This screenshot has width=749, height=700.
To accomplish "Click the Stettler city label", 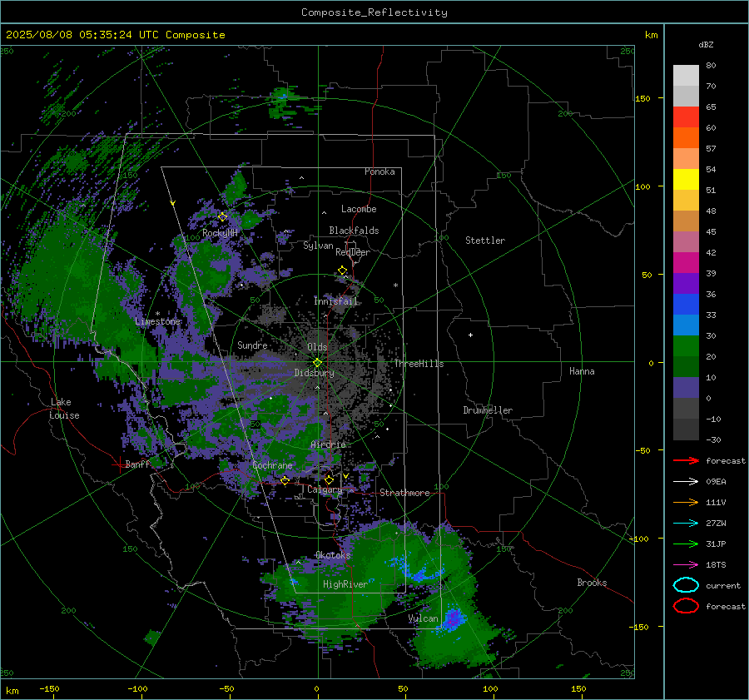I will pyautogui.click(x=485, y=241).
